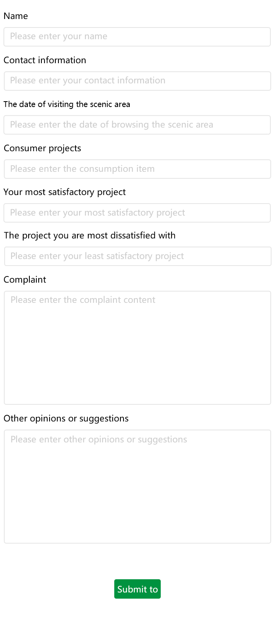Click the 'Consumer projects' label
Image resolution: width=275 pixels, height=644 pixels.
(x=42, y=148)
